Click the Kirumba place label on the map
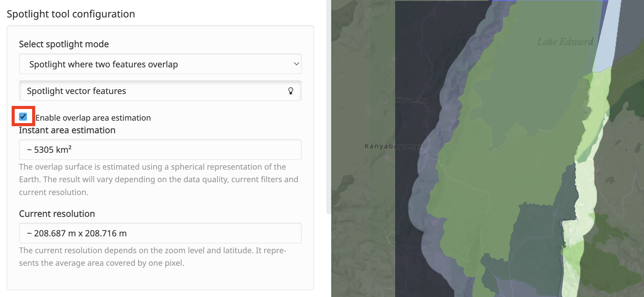This screenshot has height=297, width=644. click(x=412, y=100)
